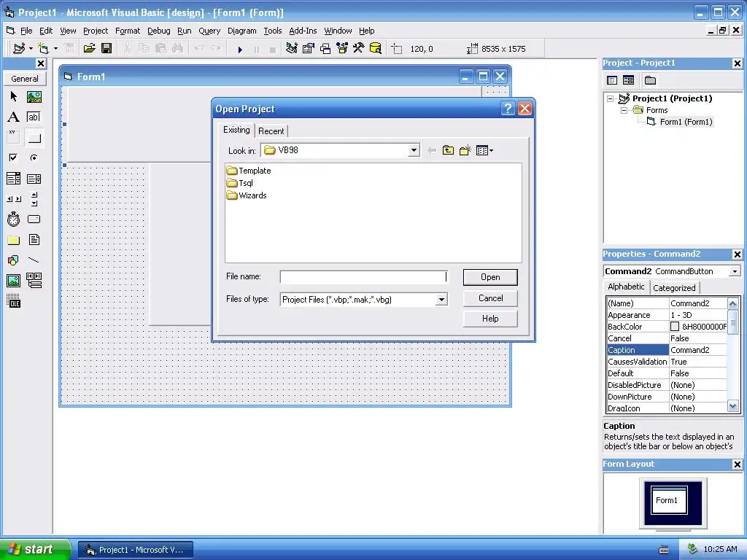Select the PictureBox tool

[34, 97]
